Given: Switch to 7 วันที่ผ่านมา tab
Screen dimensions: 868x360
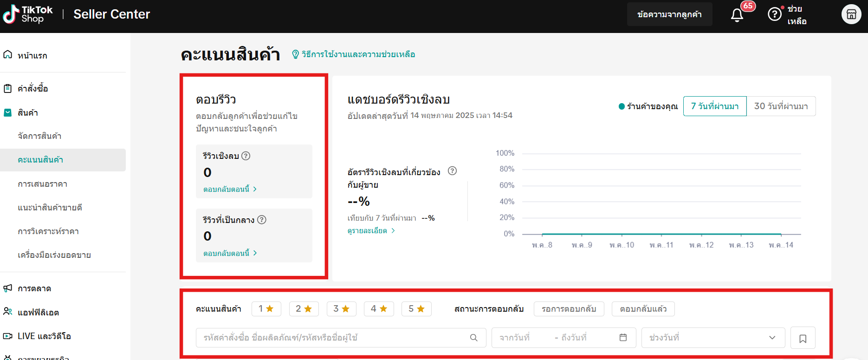Looking at the screenshot, I should [715, 106].
